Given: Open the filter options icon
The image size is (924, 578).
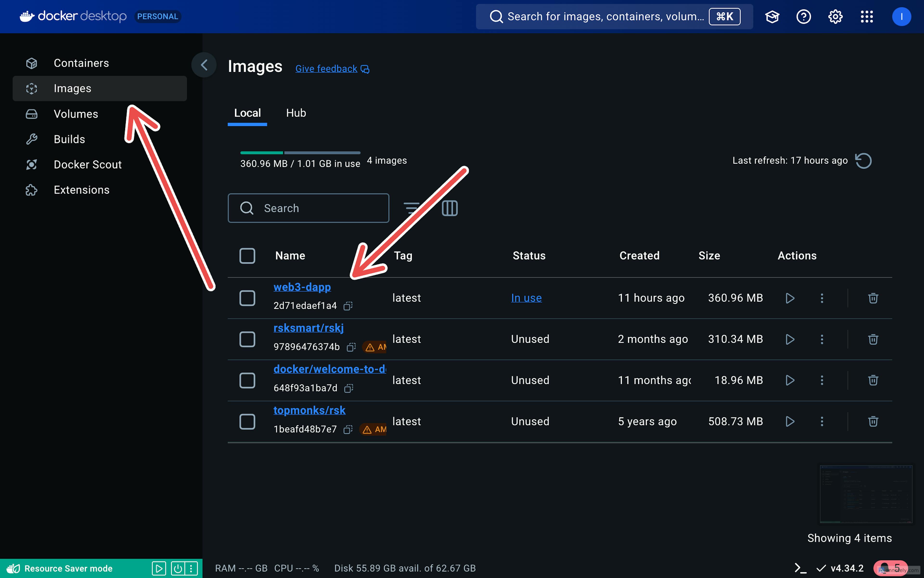Looking at the screenshot, I should click(412, 208).
